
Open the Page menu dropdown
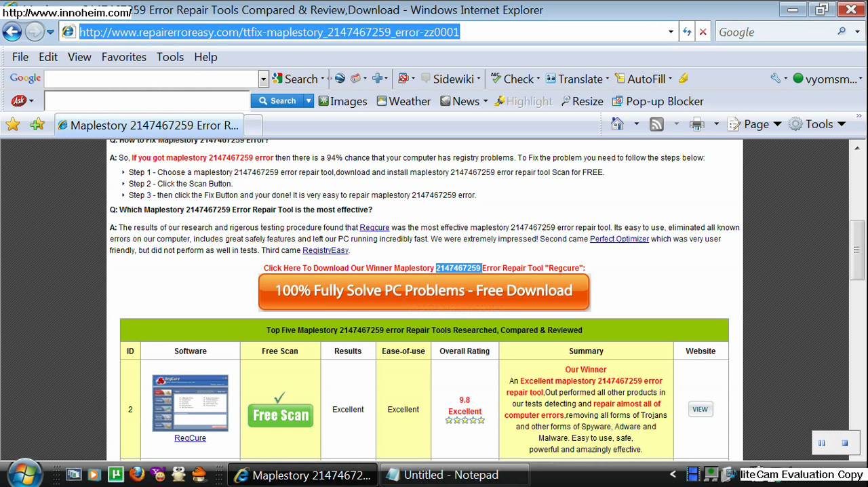[x=754, y=124]
